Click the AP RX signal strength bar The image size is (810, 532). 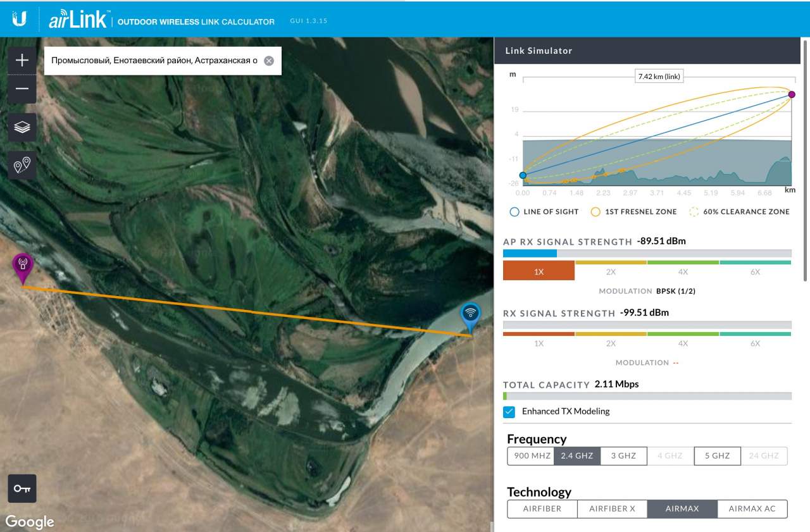[x=647, y=254]
